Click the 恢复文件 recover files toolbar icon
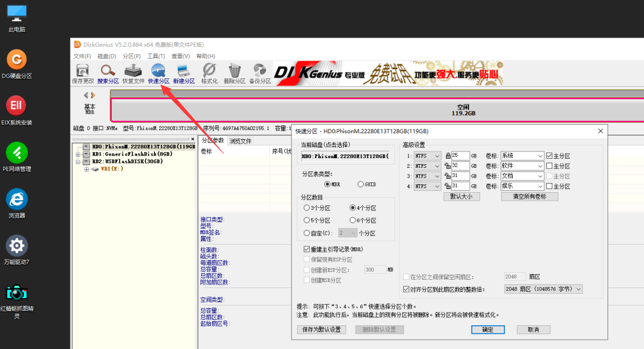Viewport: 644px width, 349px height. 134,72
